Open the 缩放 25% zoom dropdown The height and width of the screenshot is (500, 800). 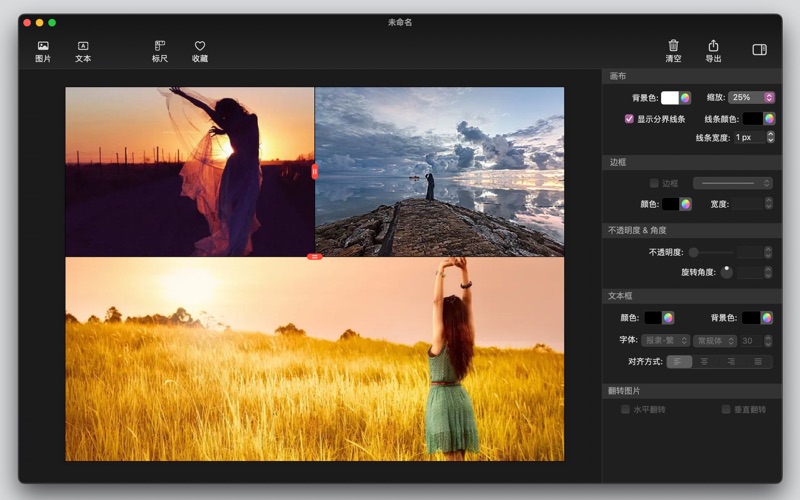pos(751,98)
